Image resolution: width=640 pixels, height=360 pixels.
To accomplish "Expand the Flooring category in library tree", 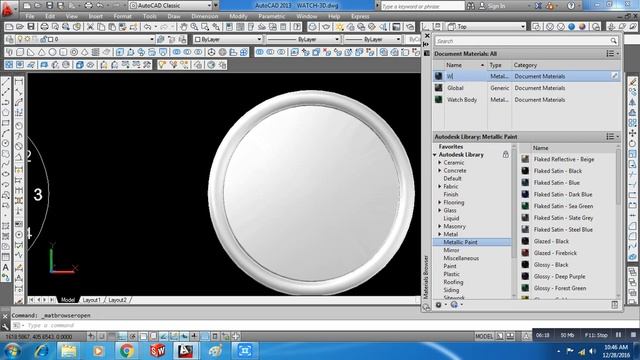I will tap(440, 202).
